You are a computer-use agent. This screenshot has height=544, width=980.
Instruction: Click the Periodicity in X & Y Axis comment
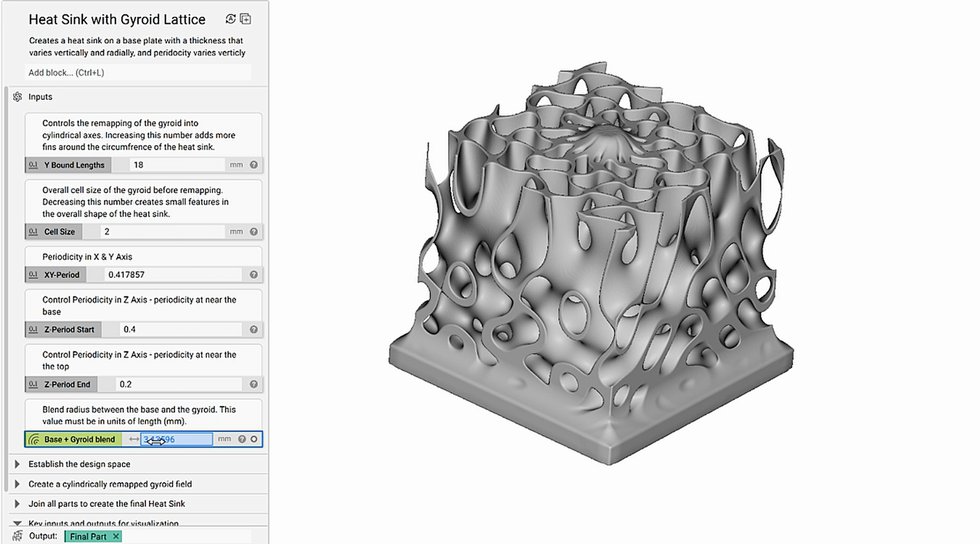tap(88, 257)
